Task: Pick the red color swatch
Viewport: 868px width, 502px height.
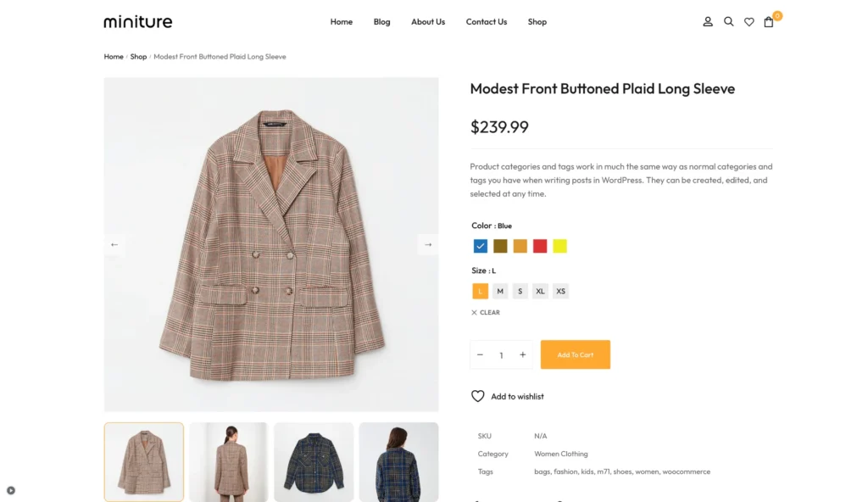Action: tap(540, 246)
